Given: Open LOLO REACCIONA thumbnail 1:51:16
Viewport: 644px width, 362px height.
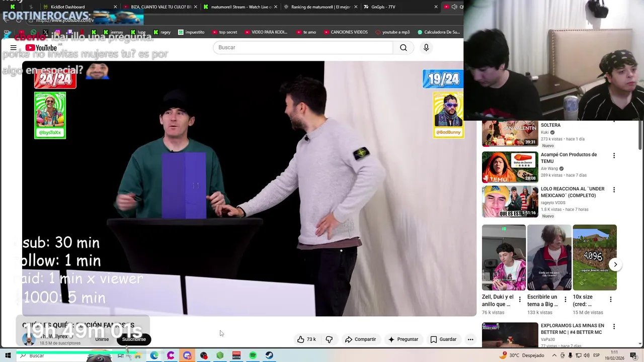Looking at the screenshot, I should [510, 201].
